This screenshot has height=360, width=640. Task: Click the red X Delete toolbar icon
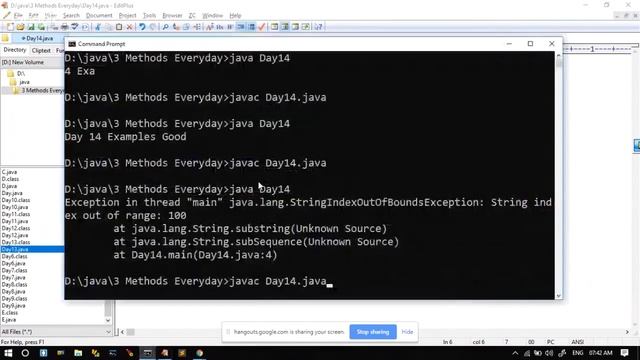(129, 27)
